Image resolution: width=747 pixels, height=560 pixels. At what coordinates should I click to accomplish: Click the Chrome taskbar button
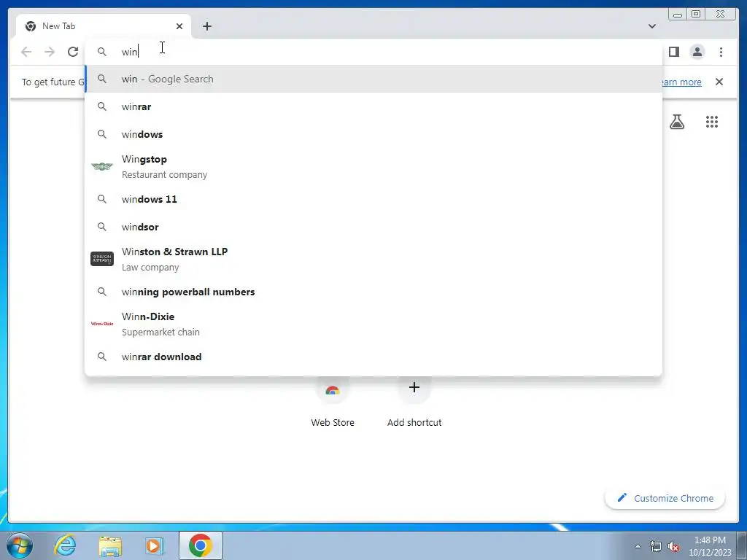point(201,545)
